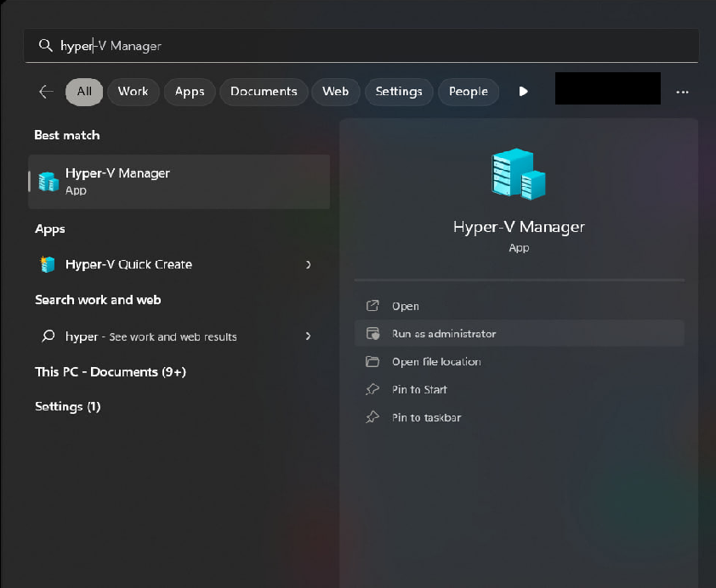Click the Best match heading
The image size is (716, 588).
point(67,135)
